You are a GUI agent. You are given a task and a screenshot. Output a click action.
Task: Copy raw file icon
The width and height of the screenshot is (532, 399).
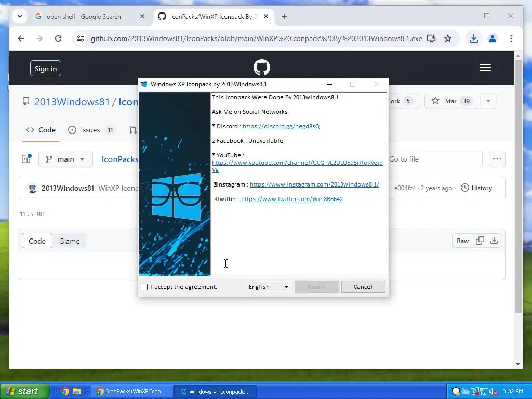pyautogui.click(x=480, y=241)
